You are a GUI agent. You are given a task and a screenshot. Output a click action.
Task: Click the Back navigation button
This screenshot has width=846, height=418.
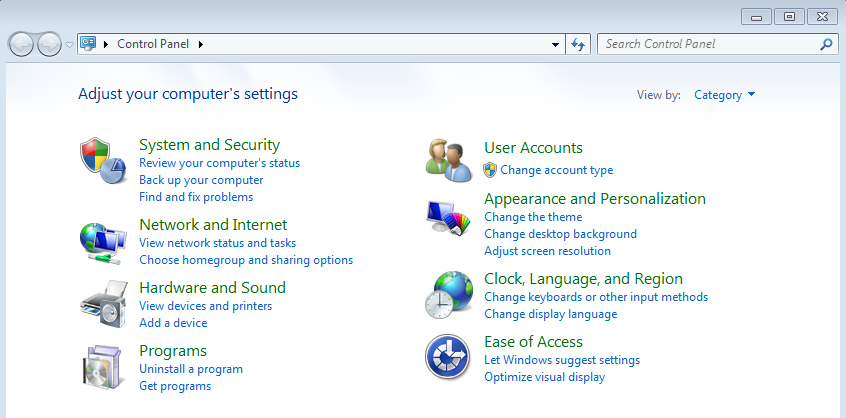coord(22,45)
